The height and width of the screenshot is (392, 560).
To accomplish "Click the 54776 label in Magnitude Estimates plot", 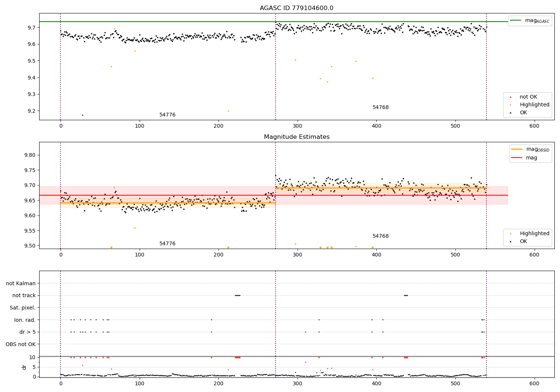I will point(167,244).
